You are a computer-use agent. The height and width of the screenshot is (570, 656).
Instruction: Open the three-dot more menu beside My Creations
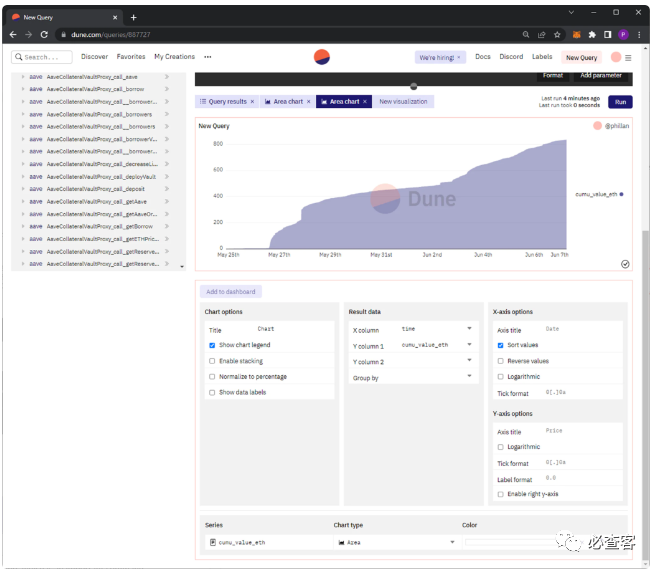(x=208, y=57)
